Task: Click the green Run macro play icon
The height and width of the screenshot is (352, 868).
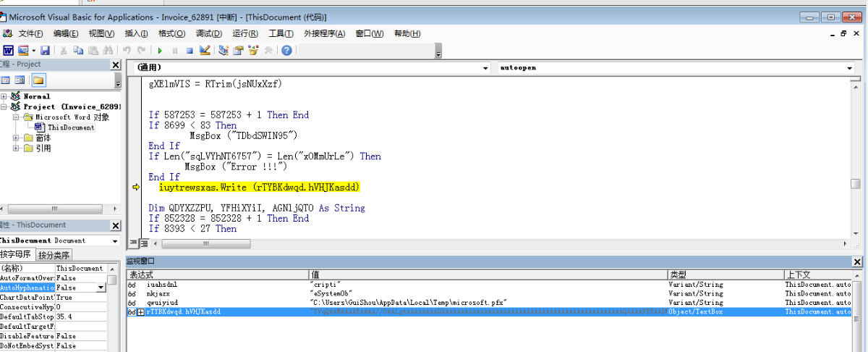Action: tap(160, 50)
